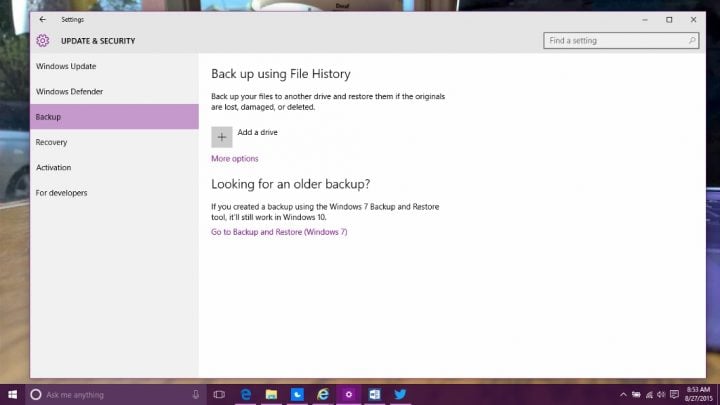Click the Update & Security gear icon

coord(43,40)
